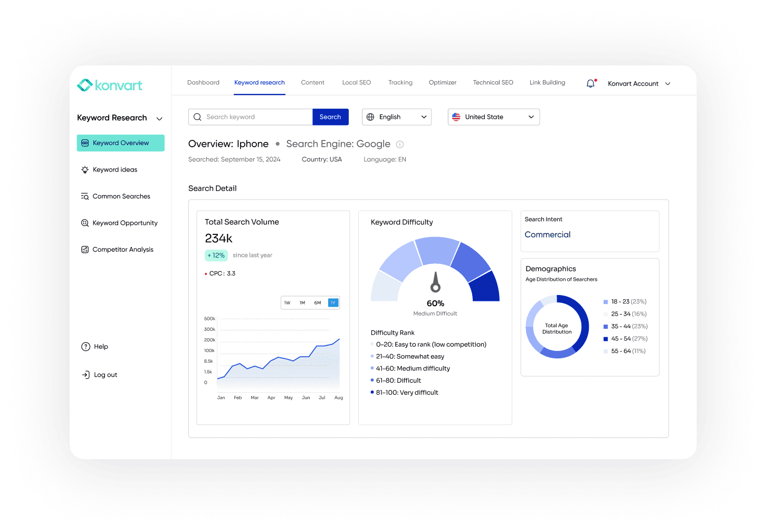Screen dimensions: 765x532
Task: Click the magnifying glass in search bar
Action: [197, 117]
